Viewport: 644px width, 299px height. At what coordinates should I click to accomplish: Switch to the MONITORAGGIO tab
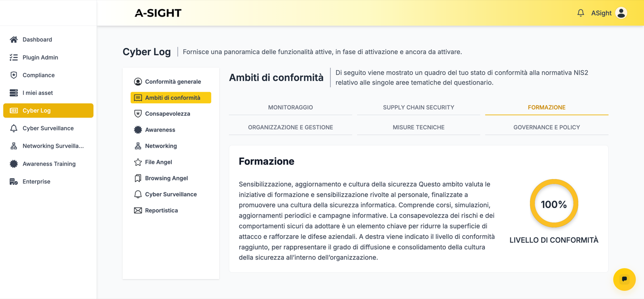tap(290, 107)
